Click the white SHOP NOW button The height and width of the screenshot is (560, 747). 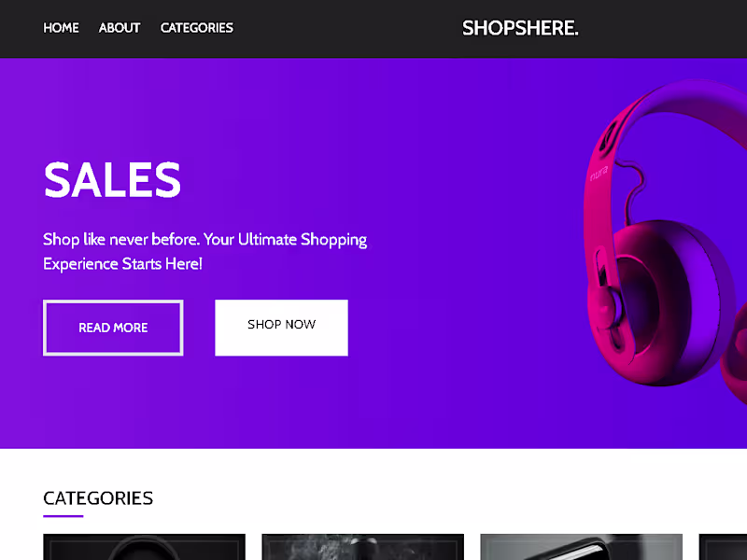coord(281,327)
